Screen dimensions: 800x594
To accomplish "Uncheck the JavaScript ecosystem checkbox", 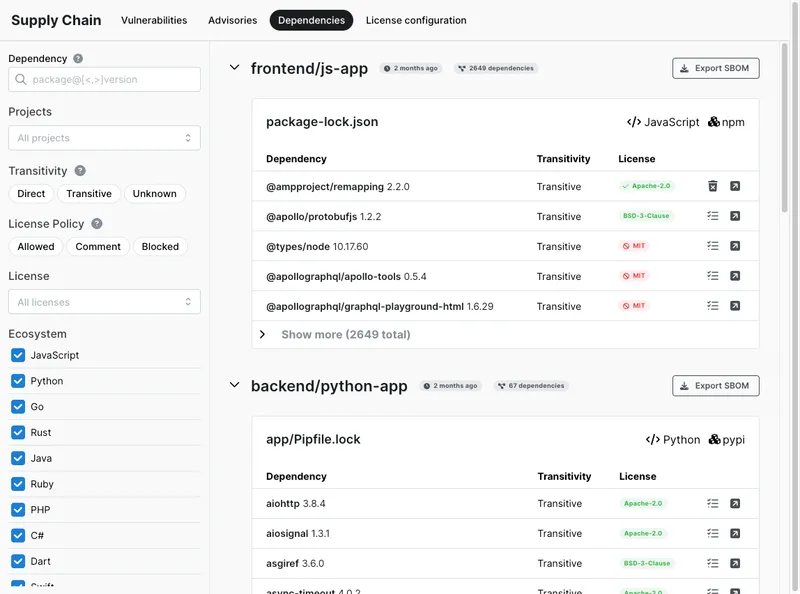I will pos(18,355).
